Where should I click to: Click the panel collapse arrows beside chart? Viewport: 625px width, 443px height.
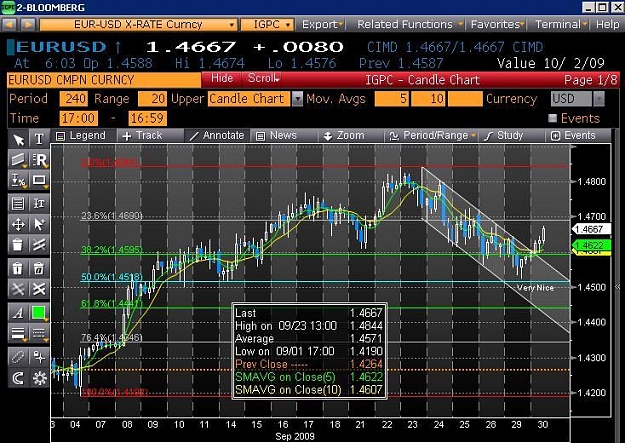tap(617, 287)
